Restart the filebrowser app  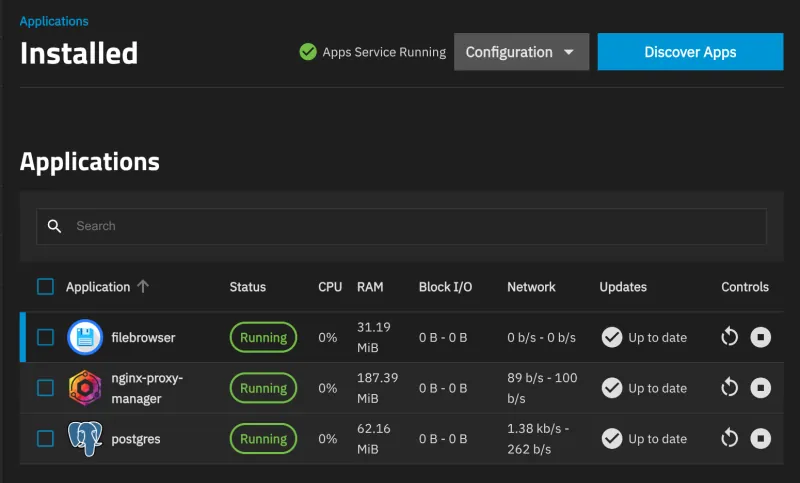tap(730, 337)
